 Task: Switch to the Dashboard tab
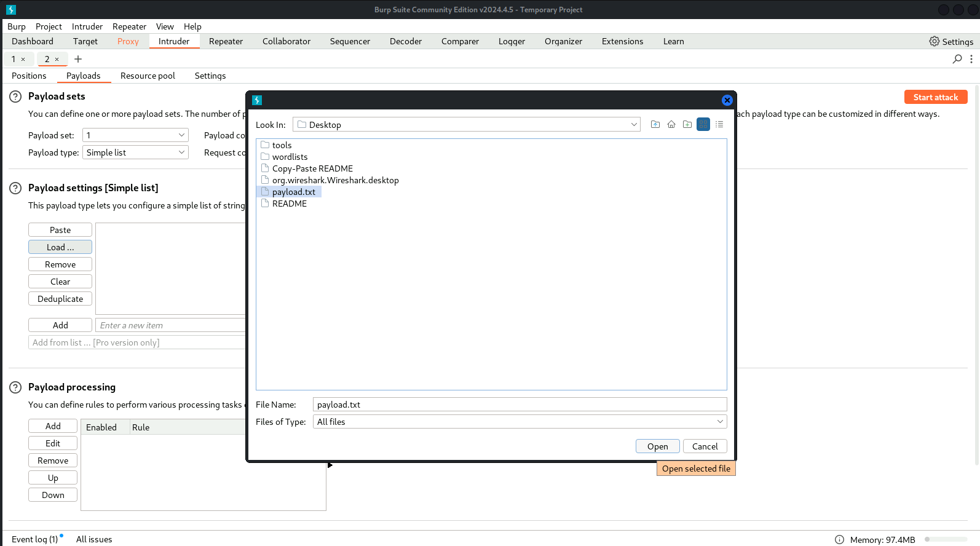coord(33,41)
